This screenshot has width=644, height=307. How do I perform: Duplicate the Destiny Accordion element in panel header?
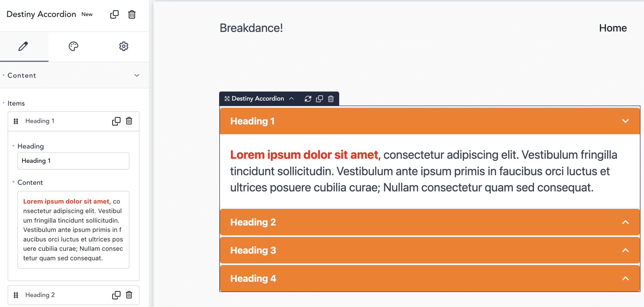pos(114,14)
